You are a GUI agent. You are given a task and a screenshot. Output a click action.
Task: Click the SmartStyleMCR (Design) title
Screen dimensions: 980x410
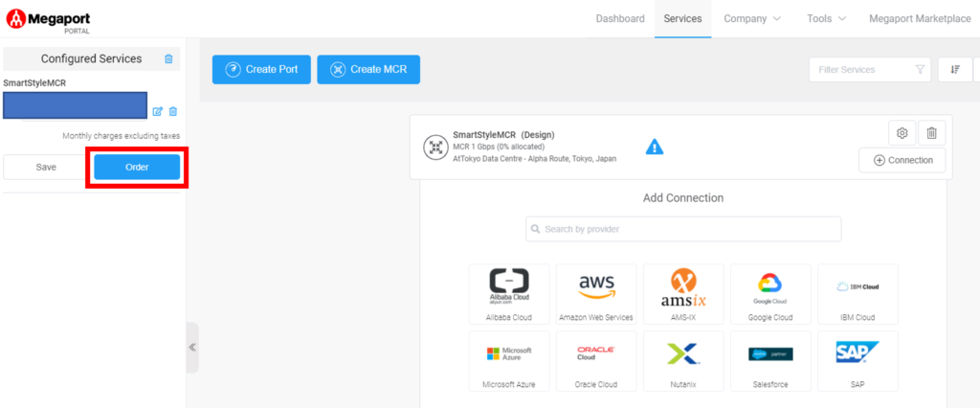[503, 134]
